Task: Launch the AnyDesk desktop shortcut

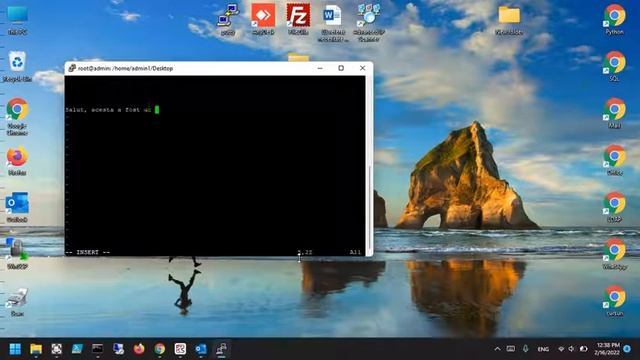Action: tap(263, 19)
